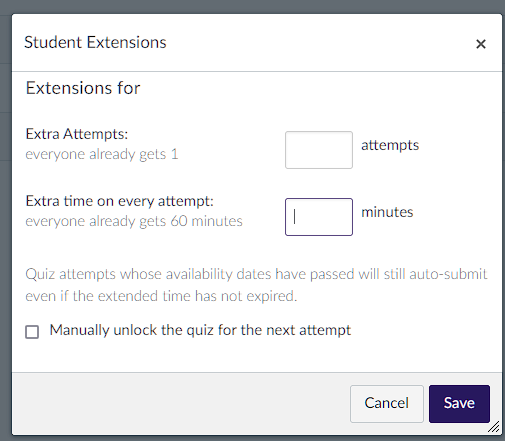Click the 'attempts' unit text
Screen dimensions: 505x441
[390, 145]
